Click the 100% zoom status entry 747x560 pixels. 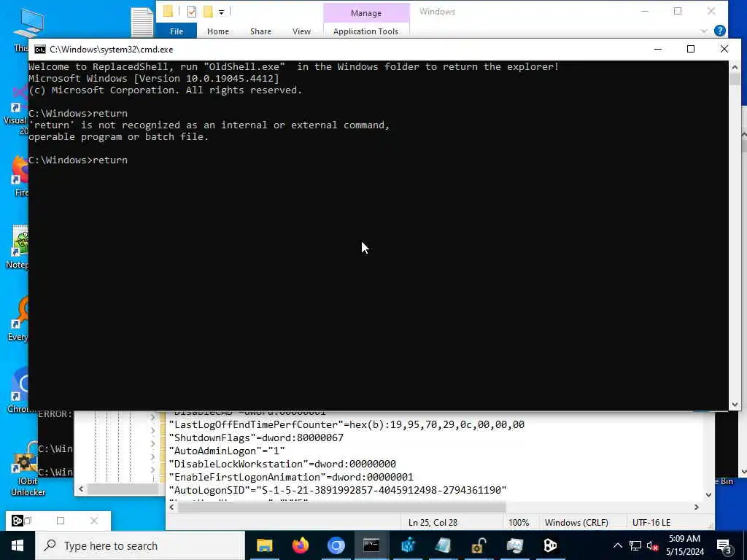519,522
